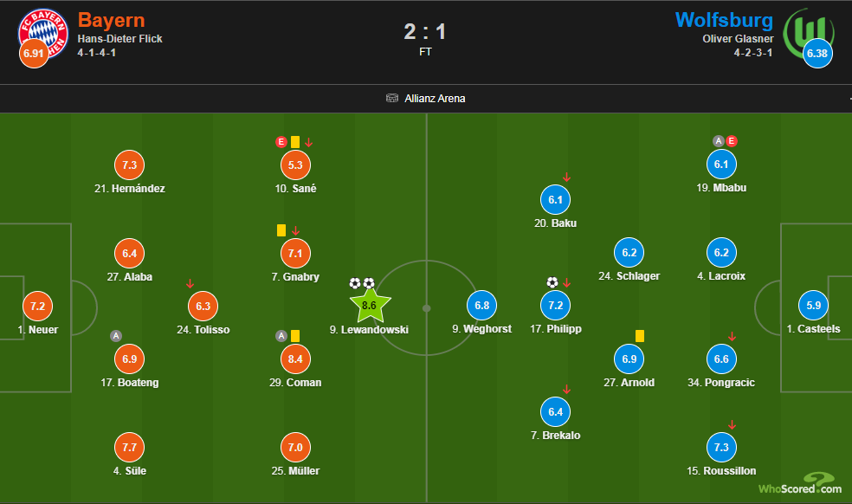Select Casteels' 5.9 rating circle
This screenshot has height=504, width=852.
point(813,306)
